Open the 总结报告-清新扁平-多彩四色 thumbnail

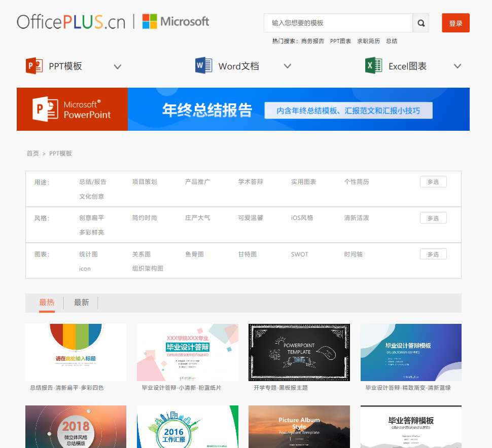[x=76, y=352]
